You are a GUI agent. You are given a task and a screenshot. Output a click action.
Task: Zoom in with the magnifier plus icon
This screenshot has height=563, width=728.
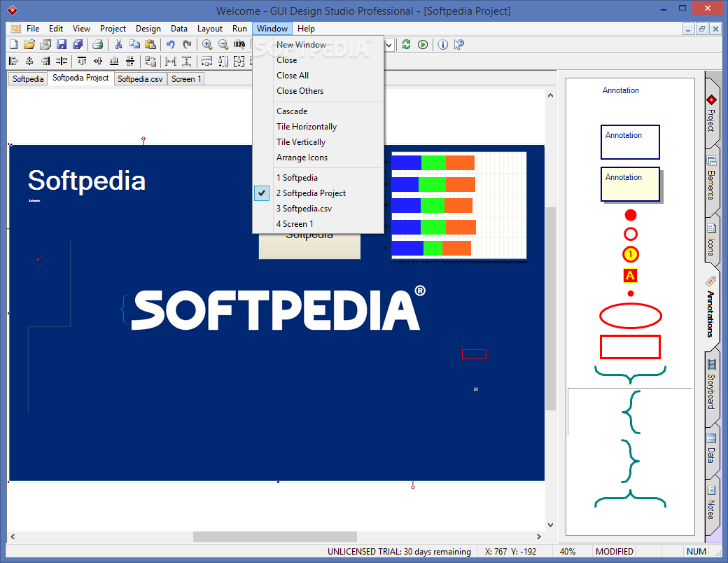pos(207,45)
